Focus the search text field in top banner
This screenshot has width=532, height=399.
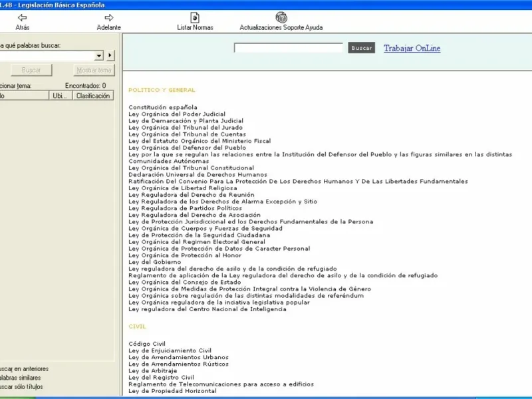point(289,48)
